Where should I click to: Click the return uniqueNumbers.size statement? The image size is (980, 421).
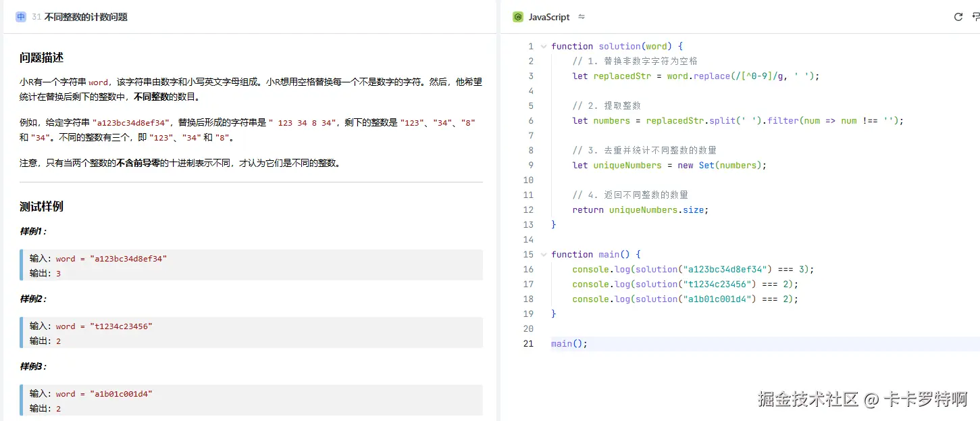(x=640, y=209)
